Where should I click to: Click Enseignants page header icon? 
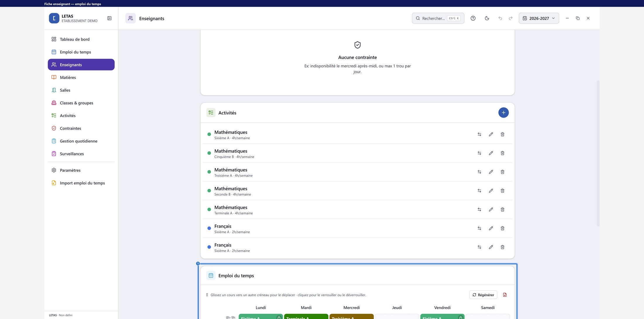[x=131, y=18]
